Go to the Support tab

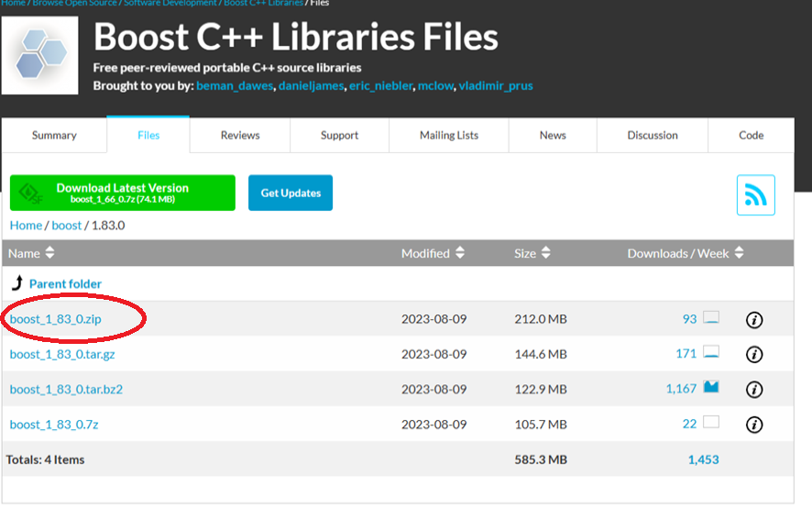pyautogui.click(x=339, y=136)
